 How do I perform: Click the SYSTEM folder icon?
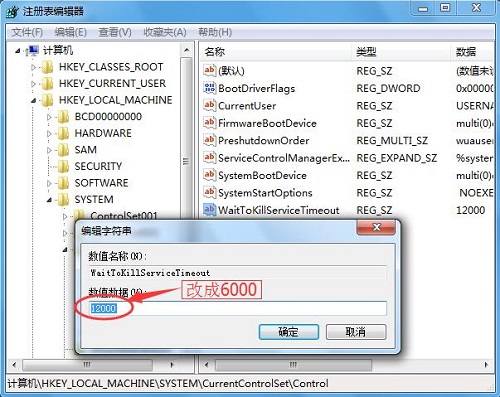(63, 200)
